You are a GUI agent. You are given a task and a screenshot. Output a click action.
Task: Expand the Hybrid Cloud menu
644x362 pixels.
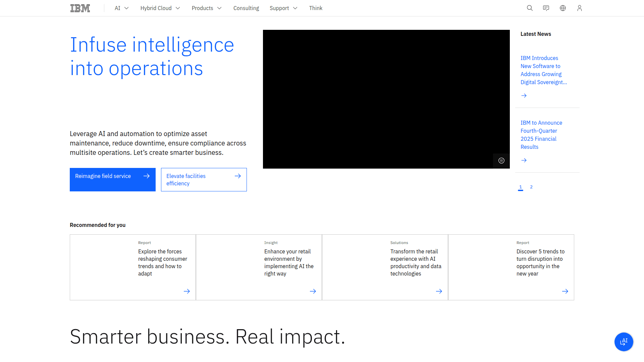[x=160, y=8]
